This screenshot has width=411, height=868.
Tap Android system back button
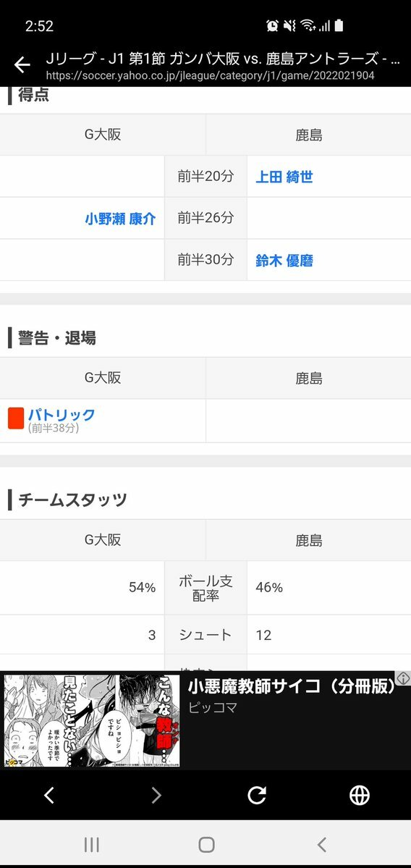click(x=321, y=844)
